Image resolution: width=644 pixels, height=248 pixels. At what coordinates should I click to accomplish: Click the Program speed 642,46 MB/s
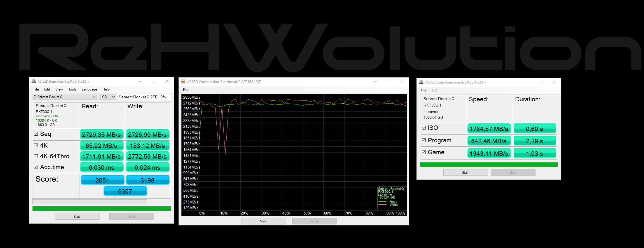pyautogui.click(x=489, y=141)
